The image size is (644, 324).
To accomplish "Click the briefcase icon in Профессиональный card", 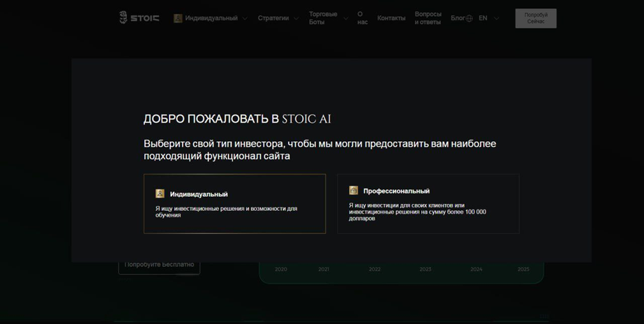I will pos(354,190).
